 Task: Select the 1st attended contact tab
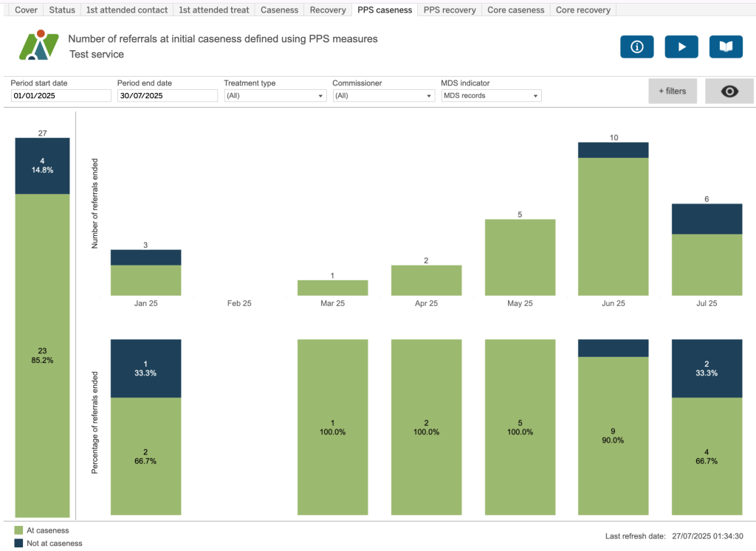tap(127, 10)
